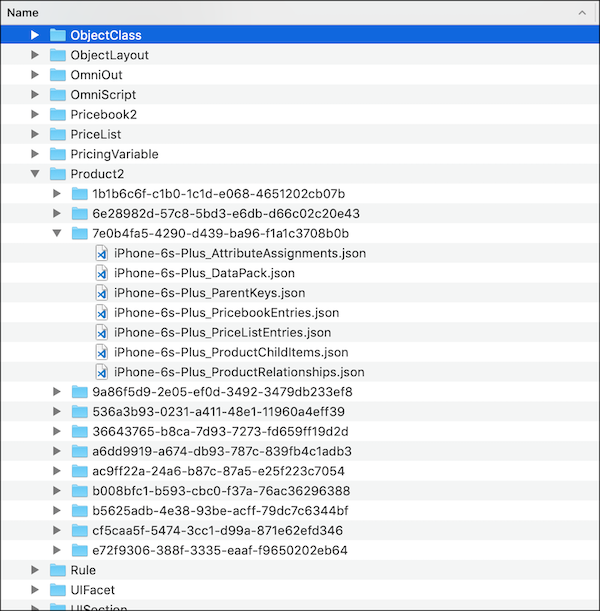This screenshot has width=600, height=611.
Task: Expand the ObjectLayout folder triangle
Action: pos(35,55)
